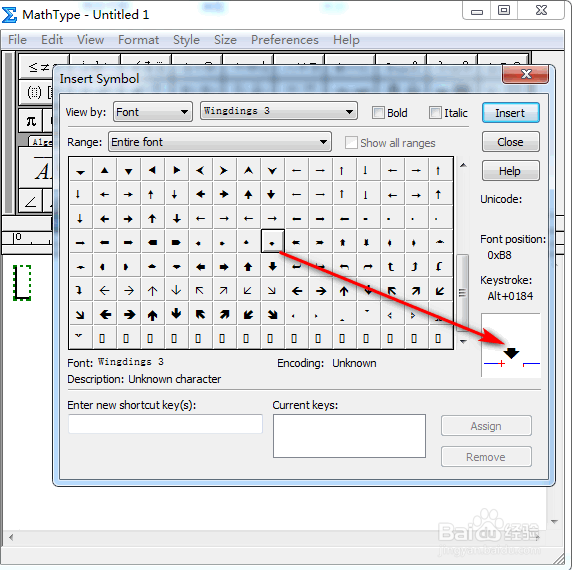Choose the large right chevron symbol in top row

(x=224, y=170)
